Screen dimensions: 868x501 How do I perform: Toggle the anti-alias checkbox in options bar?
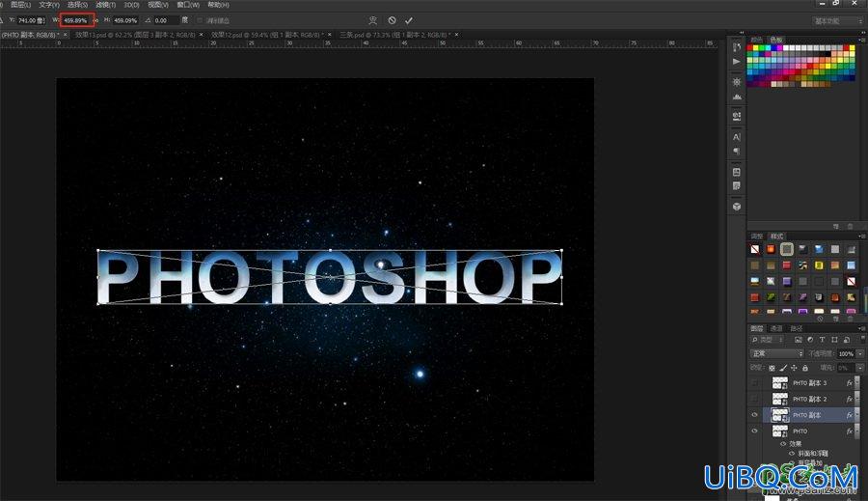tap(200, 20)
